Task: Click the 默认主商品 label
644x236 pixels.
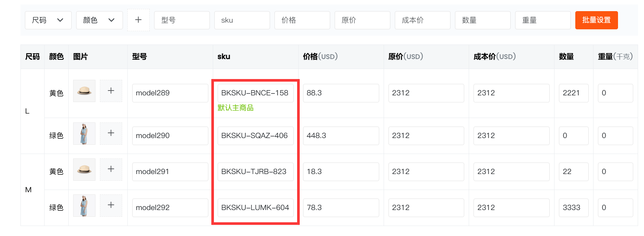Action: (x=235, y=108)
